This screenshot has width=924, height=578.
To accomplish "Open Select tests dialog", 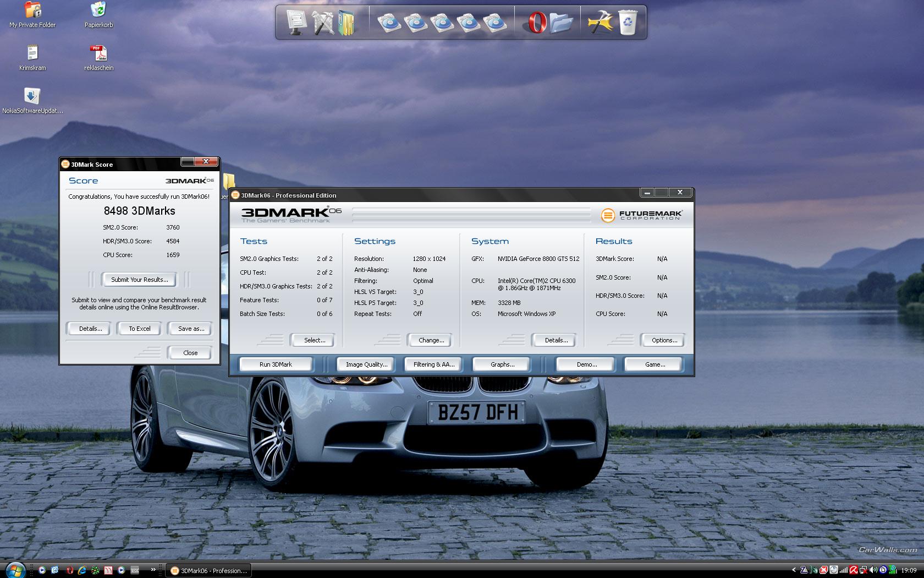I will [314, 340].
